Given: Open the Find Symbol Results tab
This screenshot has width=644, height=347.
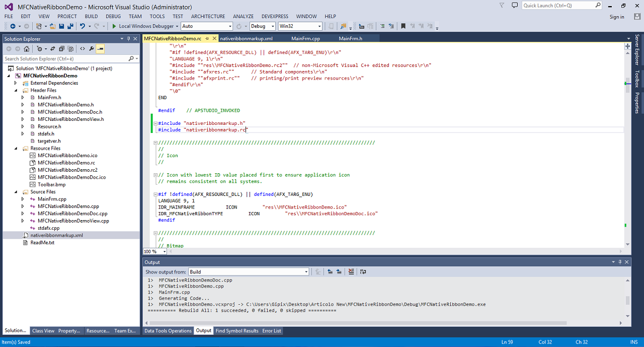Looking at the screenshot, I should tap(236, 331).
